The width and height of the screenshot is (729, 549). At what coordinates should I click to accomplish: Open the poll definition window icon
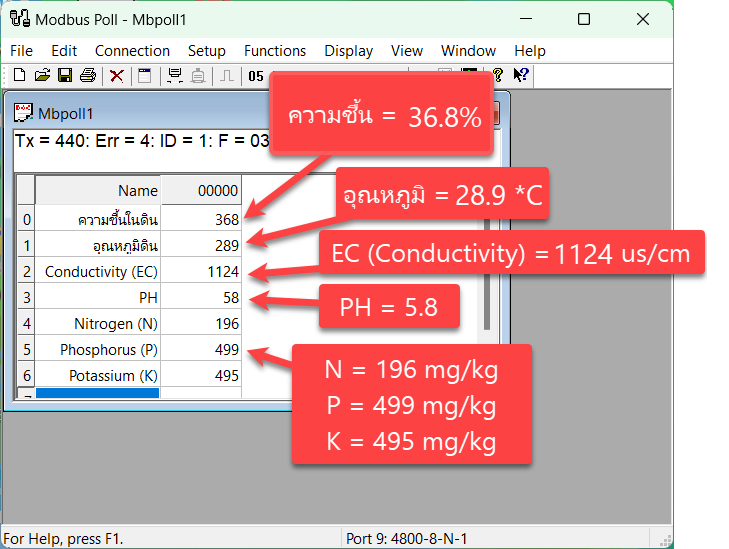(144, 75)
